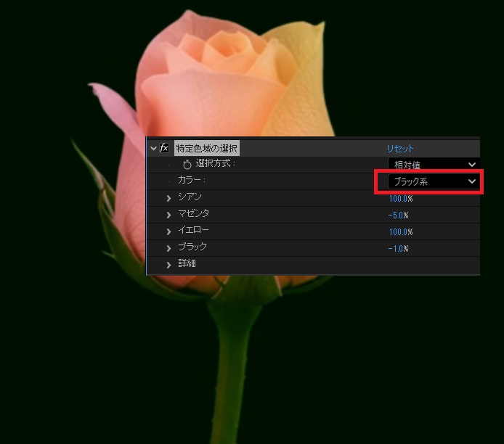504x444 pixels.
Task: Click the マゼンタ -5.0% value
Action: tap(398, 215)
